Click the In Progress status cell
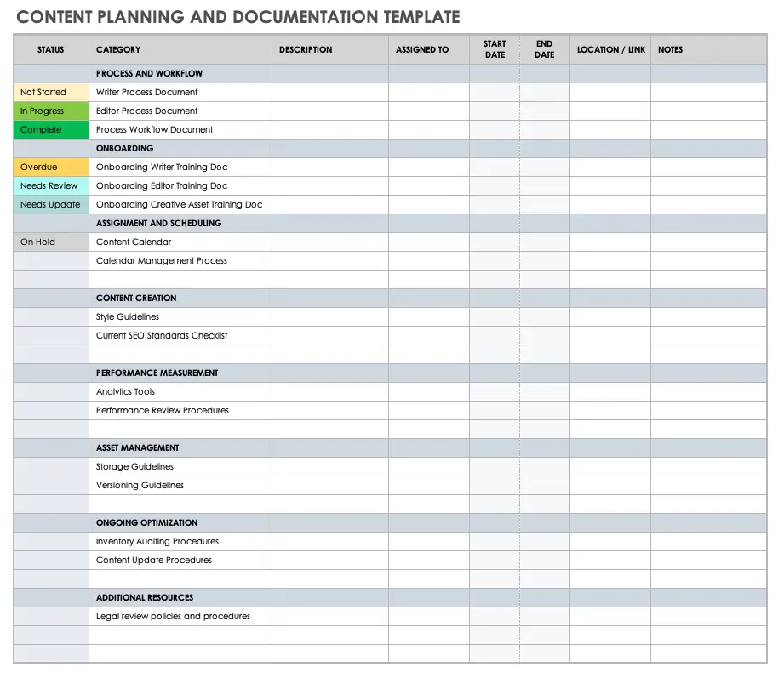 [51, 111]
